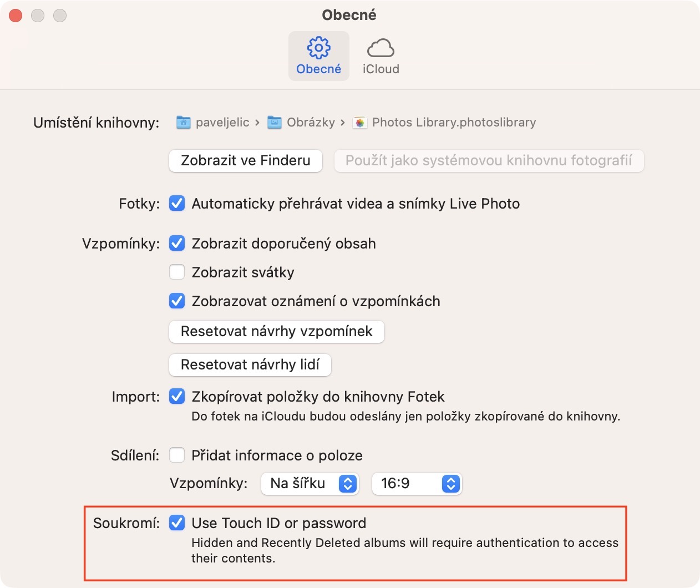Click Photos Library.photoslibrary path item
The image size is (700, 588).
pyautogui.click(x=454, y=123)
